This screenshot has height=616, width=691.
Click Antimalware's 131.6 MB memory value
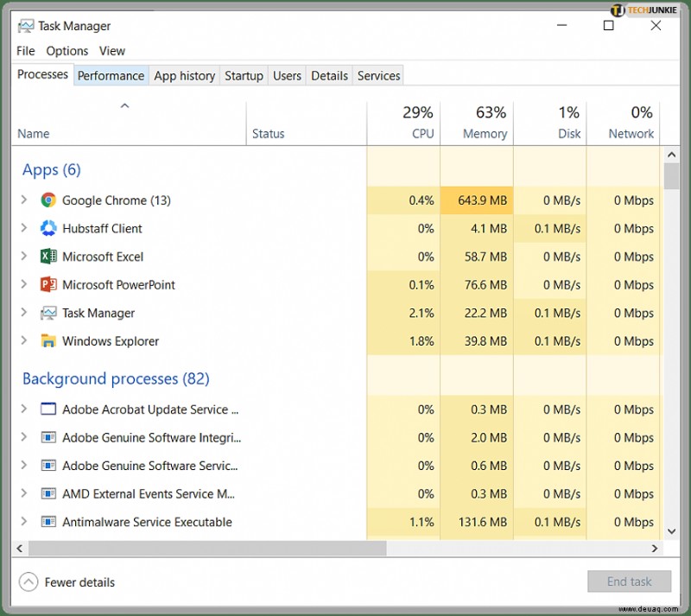pos(483,522)
